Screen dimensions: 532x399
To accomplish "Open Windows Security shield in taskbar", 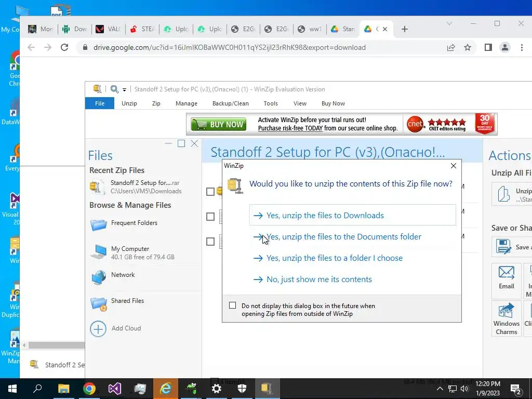I will pyautogui.click(x=242, y=389).
